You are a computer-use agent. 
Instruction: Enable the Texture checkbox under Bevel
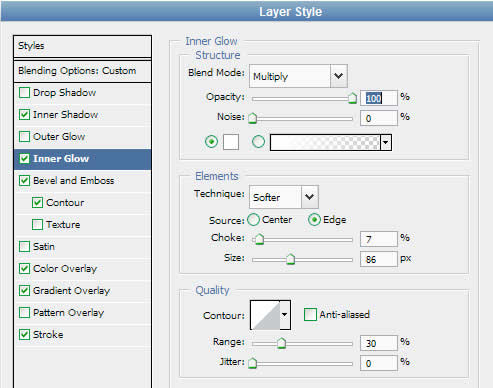pyautogui.click(x=37, y=224)
